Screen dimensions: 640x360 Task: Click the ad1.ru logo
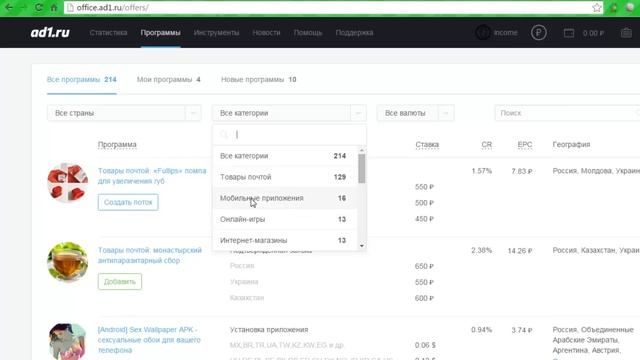[x=50, y=32]
